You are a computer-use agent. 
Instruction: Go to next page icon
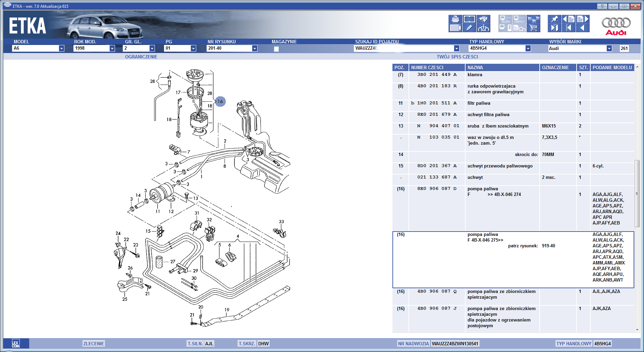pyautogui.click(x=583, y=19)
